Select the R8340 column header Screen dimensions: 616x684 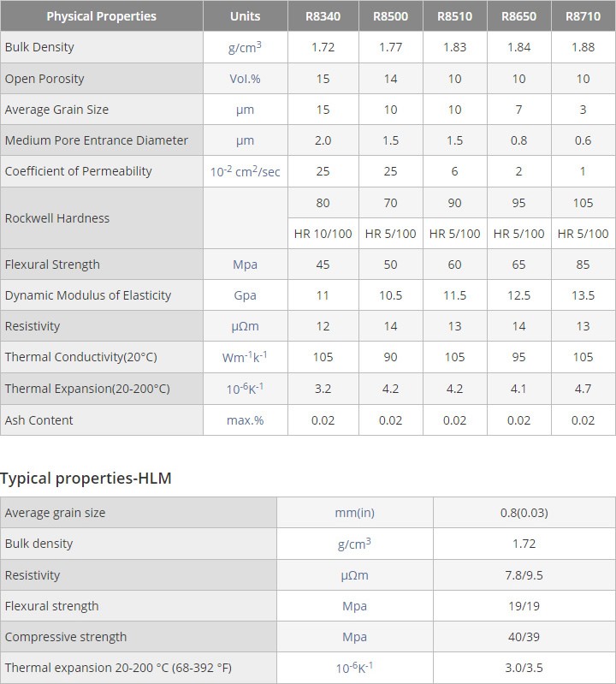pos(323,16)
